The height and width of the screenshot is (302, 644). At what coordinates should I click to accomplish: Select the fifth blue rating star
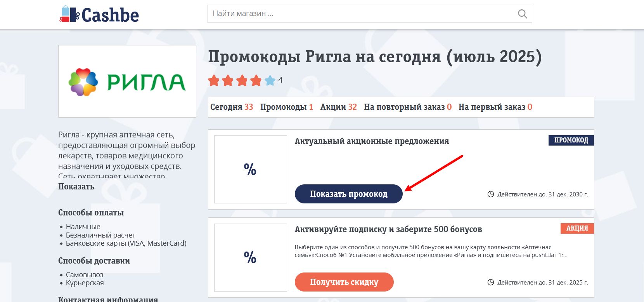pos(270,81)
